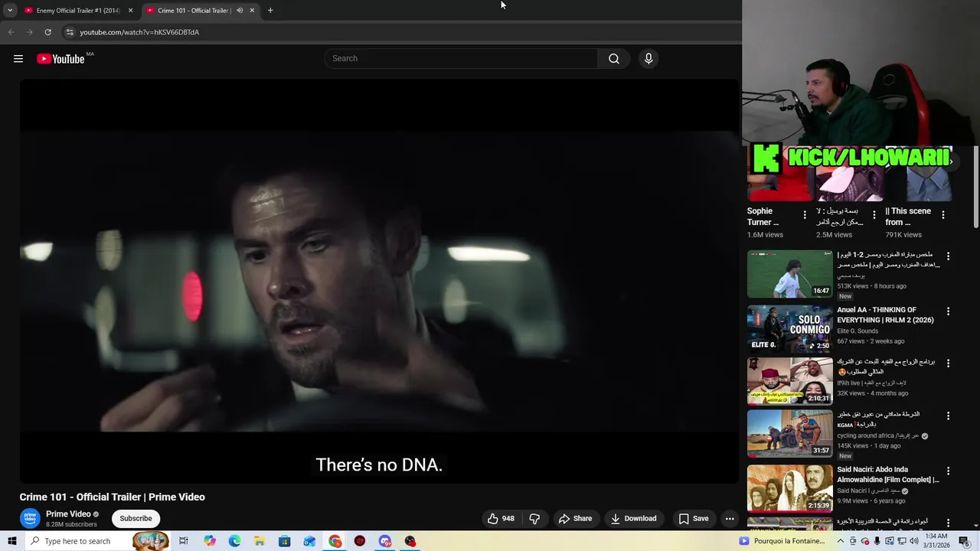This screenshot has height=551, width=980.
Task: Open options for the cycling around africa video
Action: [949, 416]
